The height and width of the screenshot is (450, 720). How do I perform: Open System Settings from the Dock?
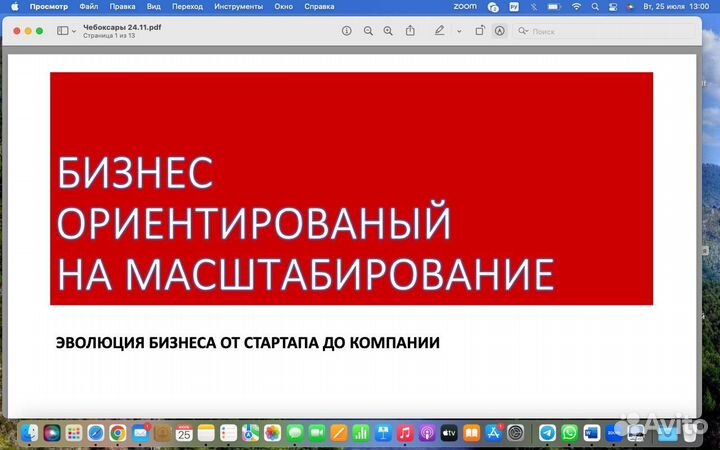(516, 433)
